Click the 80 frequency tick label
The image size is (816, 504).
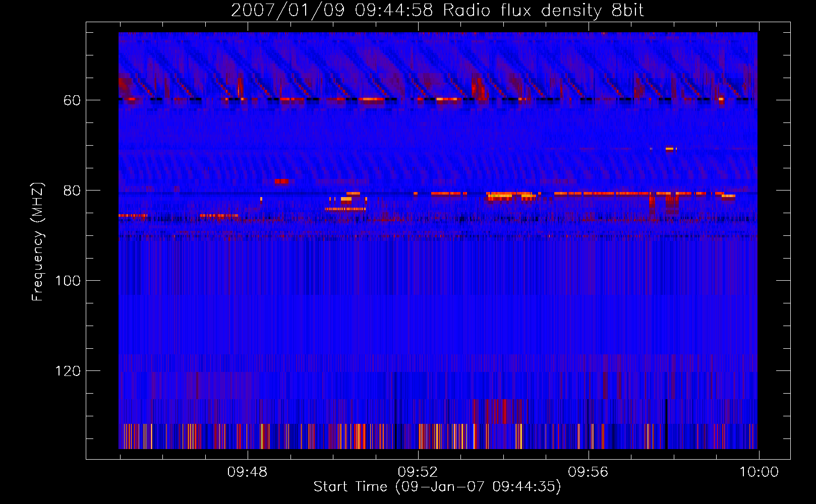point(72,191)
